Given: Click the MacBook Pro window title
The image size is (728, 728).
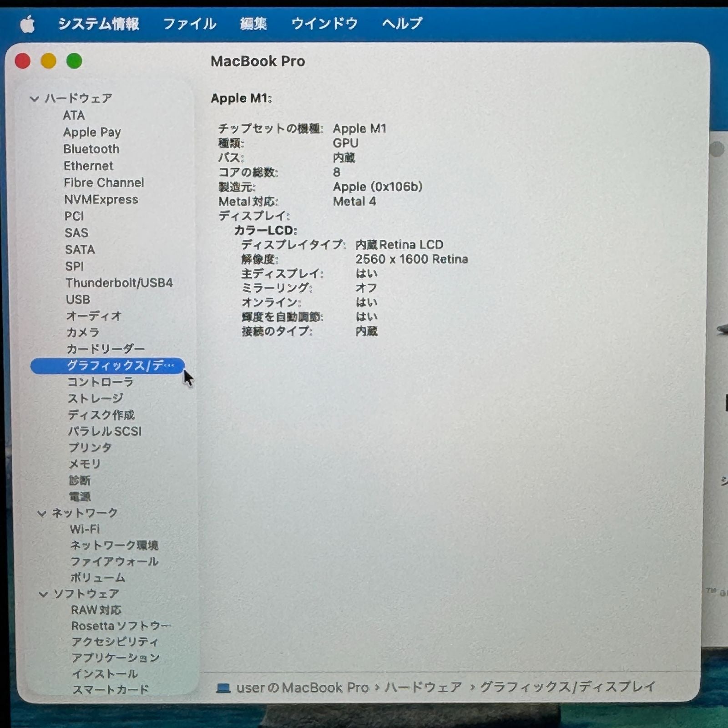Looking at the screenshot, I should click(258, 61).
